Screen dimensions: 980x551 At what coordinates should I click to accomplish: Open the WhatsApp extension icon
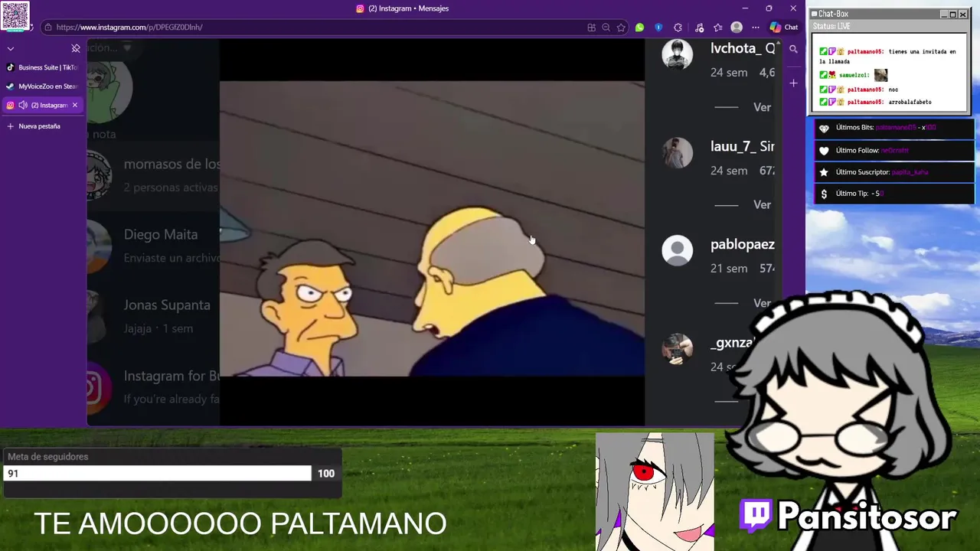pyautogui.click(x=640, y=28)
